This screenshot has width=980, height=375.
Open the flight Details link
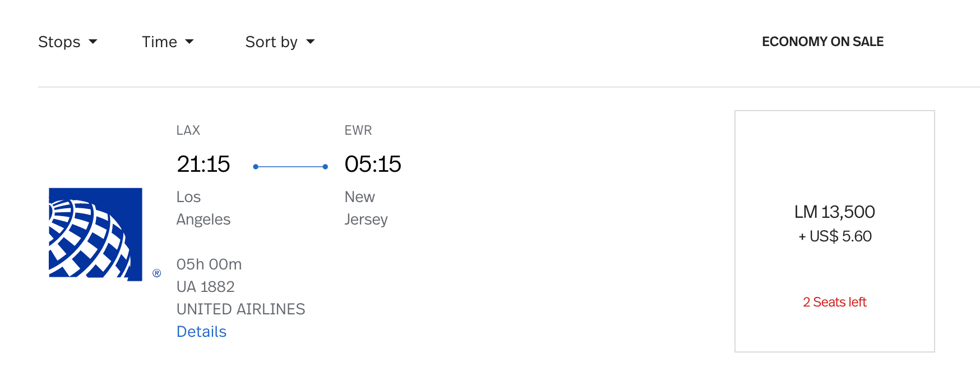[x=201, y=332]
